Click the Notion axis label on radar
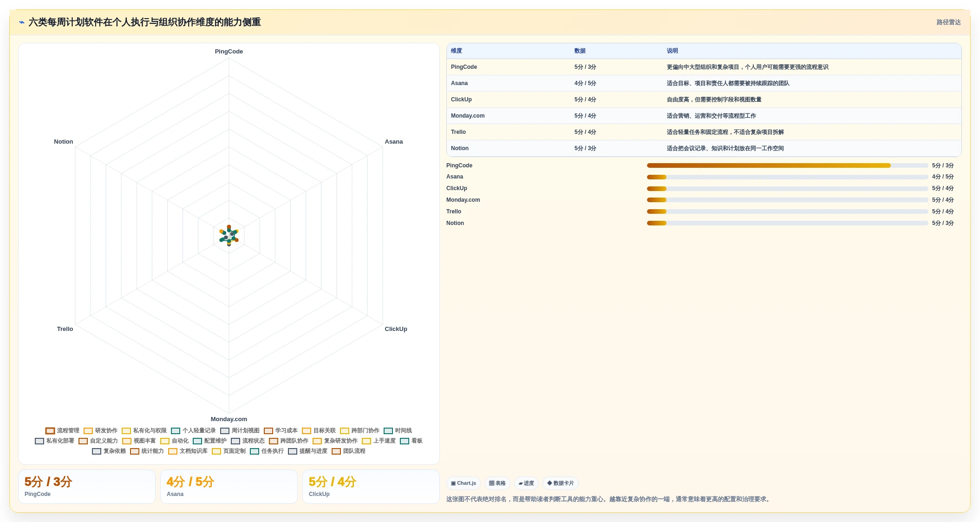This screenshot has width=980, height=522. [64, 142]
